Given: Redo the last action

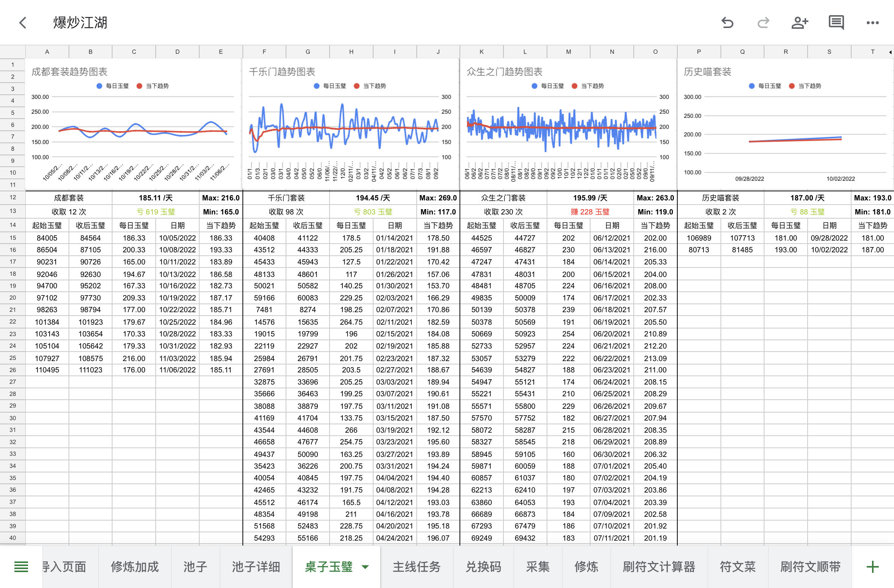Looking at the screenshot, I should pyautogui.click(x=763, y=23).
